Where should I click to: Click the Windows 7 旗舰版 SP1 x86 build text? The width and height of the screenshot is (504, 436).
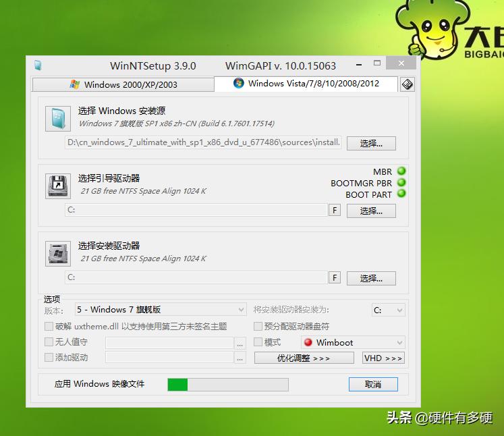(177, 124)
